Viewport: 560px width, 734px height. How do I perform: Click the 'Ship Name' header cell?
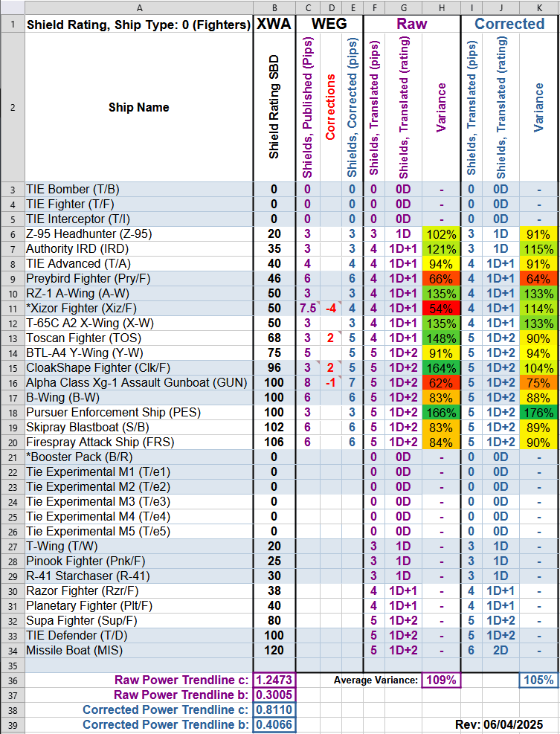(139, 107)
